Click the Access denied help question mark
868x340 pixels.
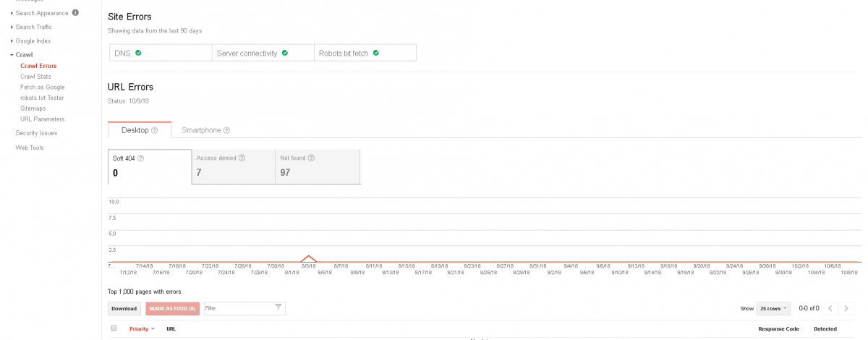click(242, 158)
